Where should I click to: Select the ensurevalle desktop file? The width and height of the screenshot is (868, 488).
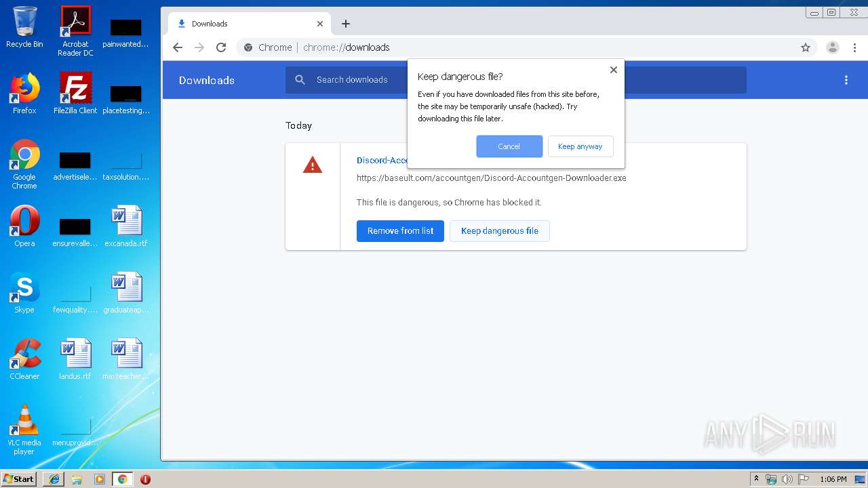point(75,232)
